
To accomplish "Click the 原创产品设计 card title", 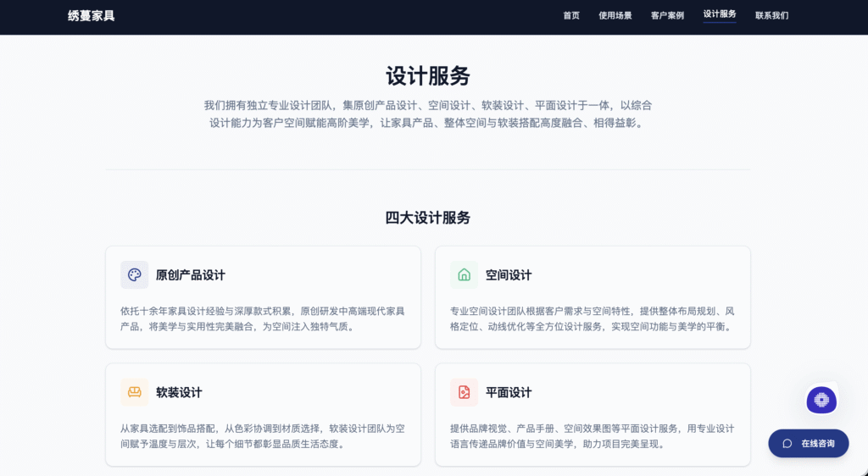I will tap(190, 275).
